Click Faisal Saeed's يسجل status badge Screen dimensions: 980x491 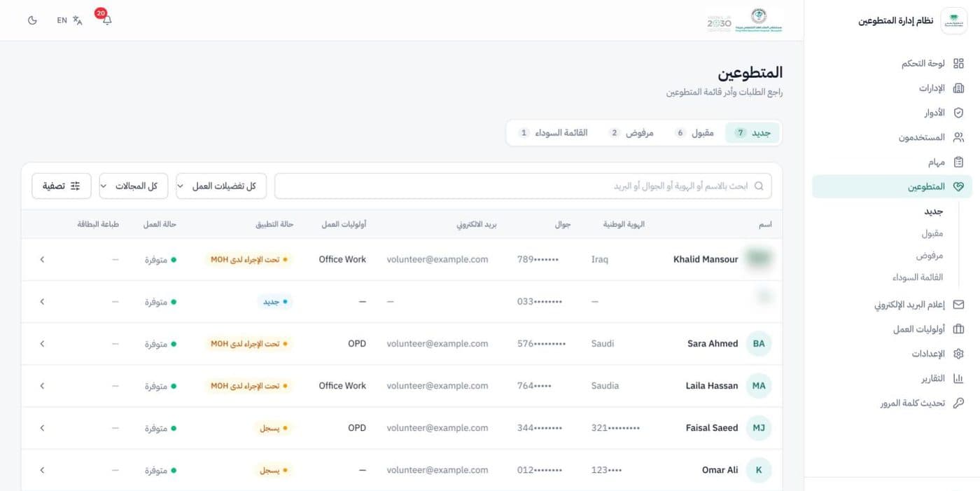pos(274,427)
